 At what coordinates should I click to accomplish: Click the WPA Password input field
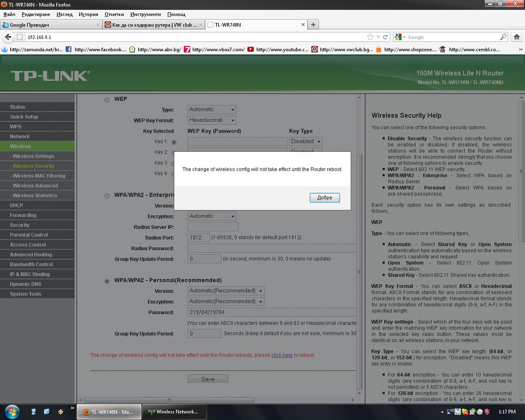[x=271, y=312]
